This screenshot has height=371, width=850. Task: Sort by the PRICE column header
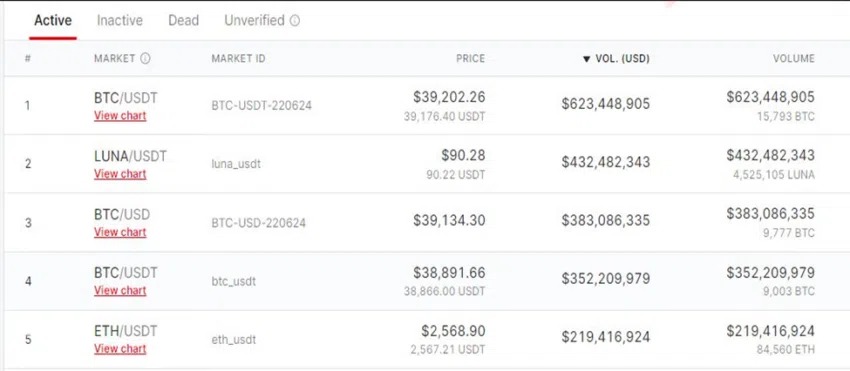(470, 59)
